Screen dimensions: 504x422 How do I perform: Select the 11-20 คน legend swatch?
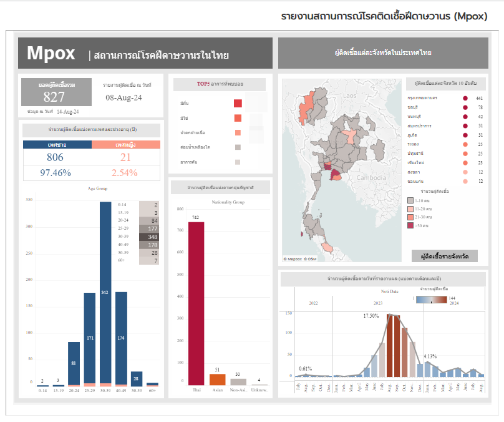[x=410, y=209]
